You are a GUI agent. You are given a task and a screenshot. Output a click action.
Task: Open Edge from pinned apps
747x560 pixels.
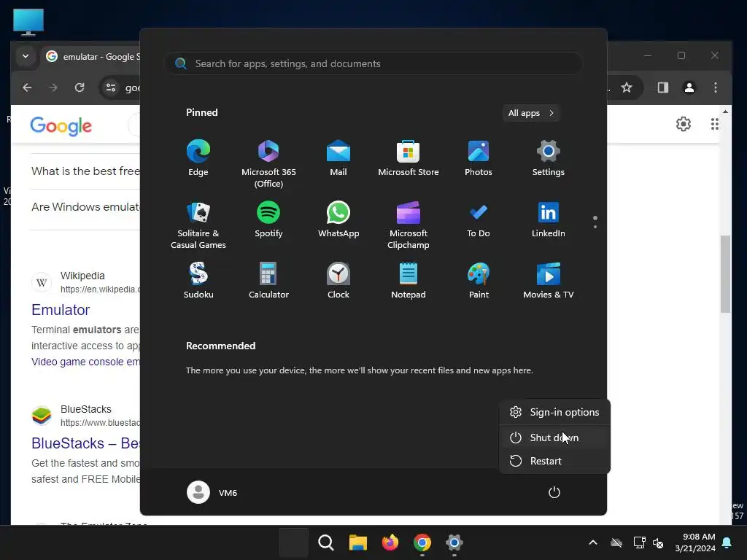(198, 158)
